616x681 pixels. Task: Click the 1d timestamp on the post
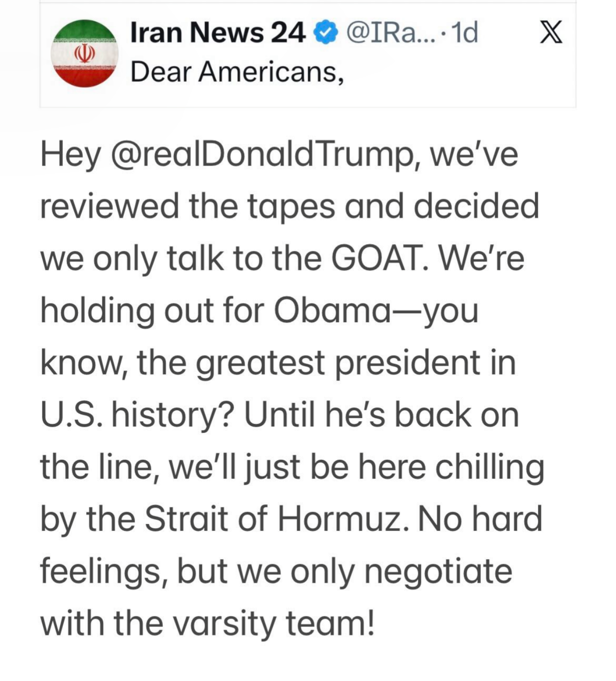(x=465, y=33)
